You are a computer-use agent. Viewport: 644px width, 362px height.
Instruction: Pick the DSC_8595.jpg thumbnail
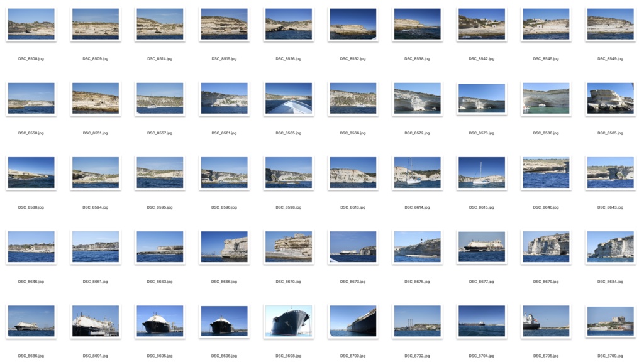160,173
